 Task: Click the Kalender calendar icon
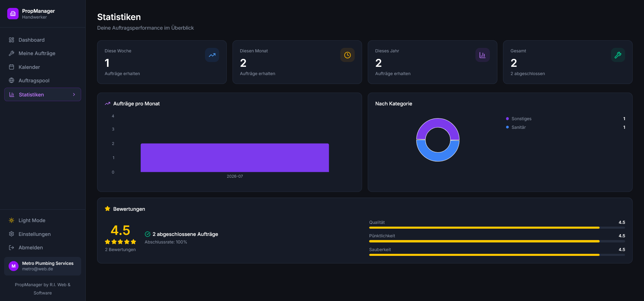11,67
